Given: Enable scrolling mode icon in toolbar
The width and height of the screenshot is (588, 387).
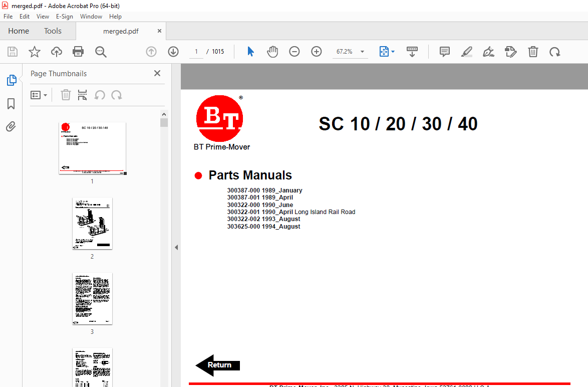Looking at the screenshot, I should (x=412, y=52).
